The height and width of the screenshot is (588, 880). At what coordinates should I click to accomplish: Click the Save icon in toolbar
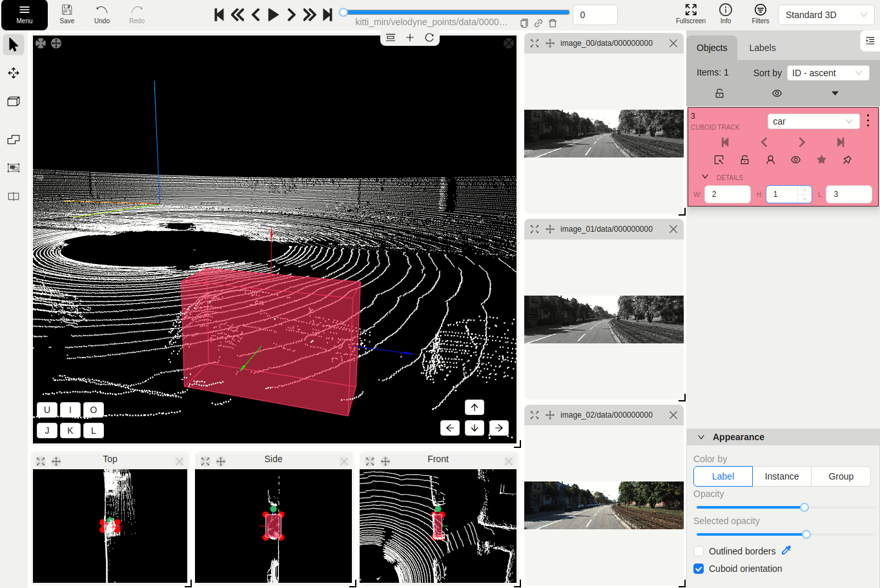point(67,14)
